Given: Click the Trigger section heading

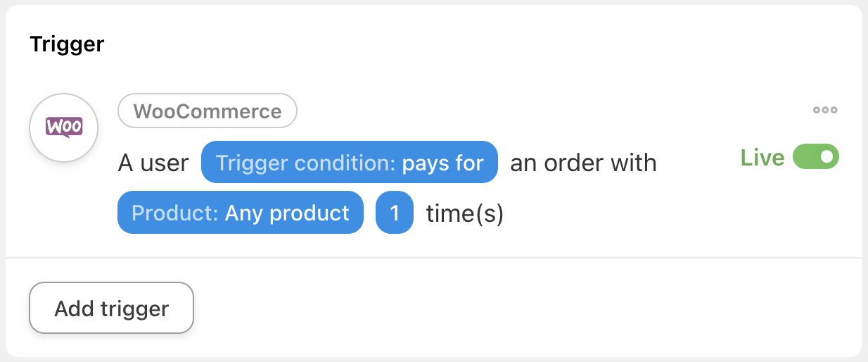Looking at the screenshot, I should click(67, 44).
